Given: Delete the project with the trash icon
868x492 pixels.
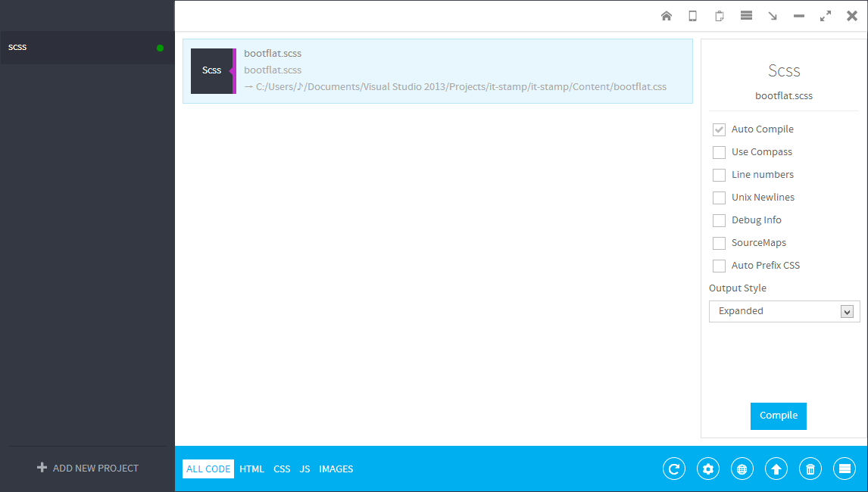Looking at the screenshot, I should point(810,469).
